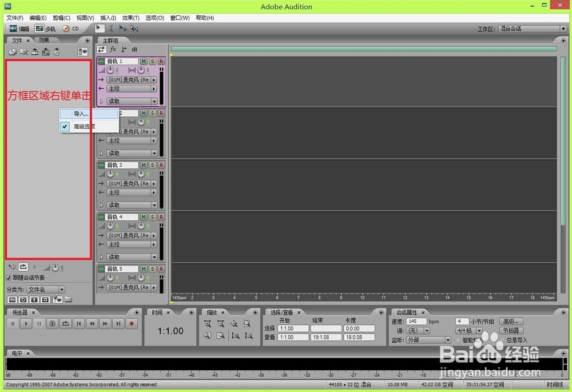Click the 高级... button in session properties
This screenshot has height=392, width=572.
pyautogui.click(x=511, y=322)
